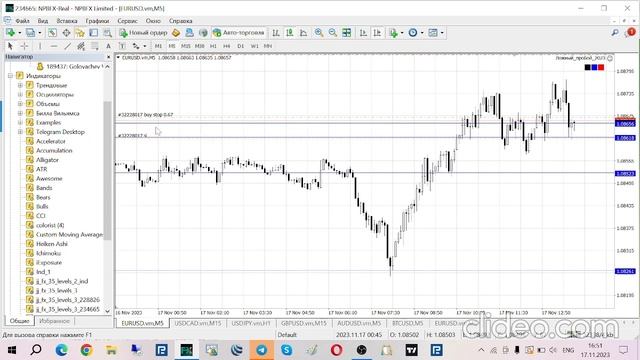Select the vertical line tool
This screenshot has width=640, height=360.
pos(40,46)
